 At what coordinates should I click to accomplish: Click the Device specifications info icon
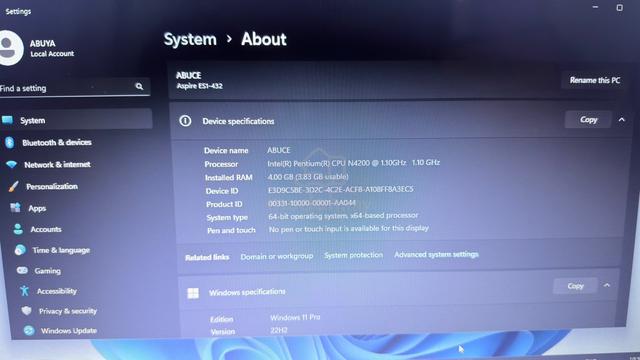tap(185, 121)
